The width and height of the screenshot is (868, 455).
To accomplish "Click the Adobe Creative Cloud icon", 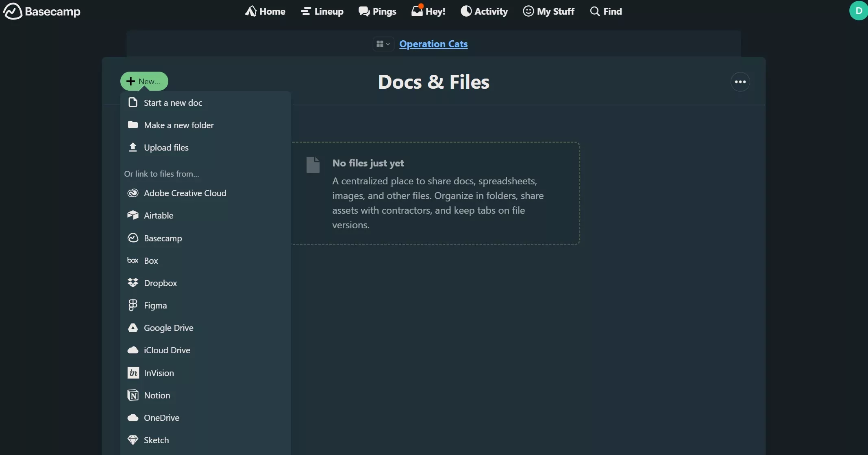I will coord(133,193).
